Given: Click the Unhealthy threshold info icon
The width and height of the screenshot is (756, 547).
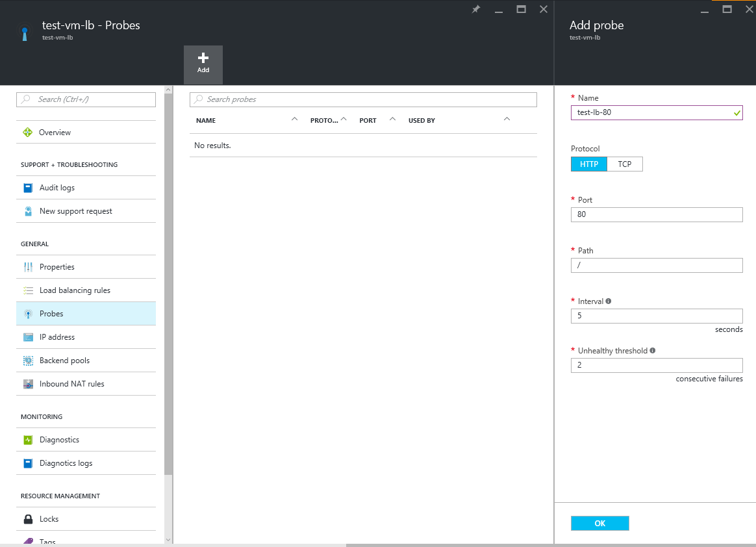Looking at the screenshot, I should 653,351.
